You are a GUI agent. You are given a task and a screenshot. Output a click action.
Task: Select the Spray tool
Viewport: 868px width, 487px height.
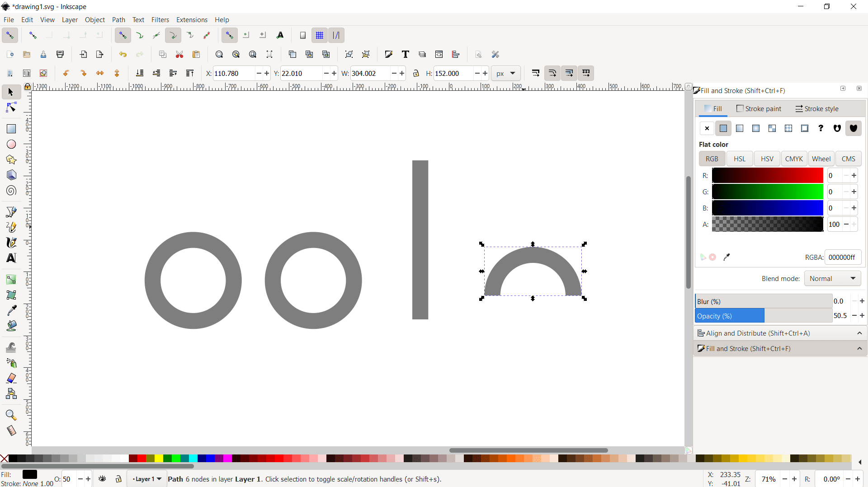[11, 363]
